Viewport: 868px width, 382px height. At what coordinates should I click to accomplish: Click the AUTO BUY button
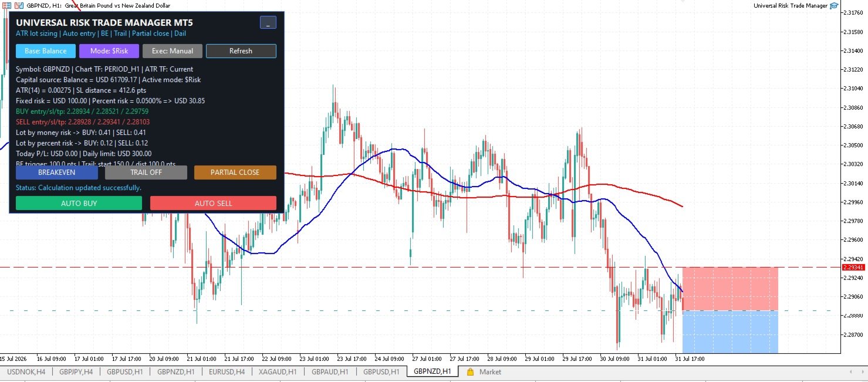(x=79, y=203)
